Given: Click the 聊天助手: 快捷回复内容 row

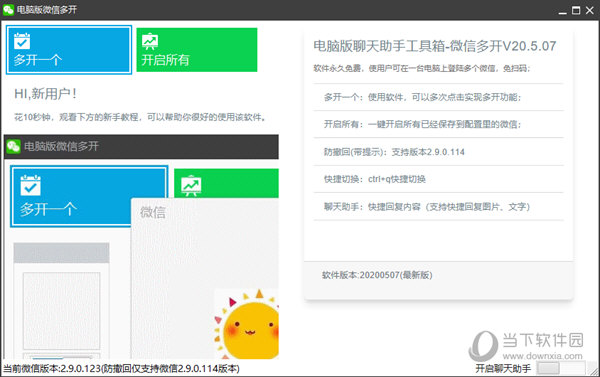Looking at the screenshot, I should (438, 207).
